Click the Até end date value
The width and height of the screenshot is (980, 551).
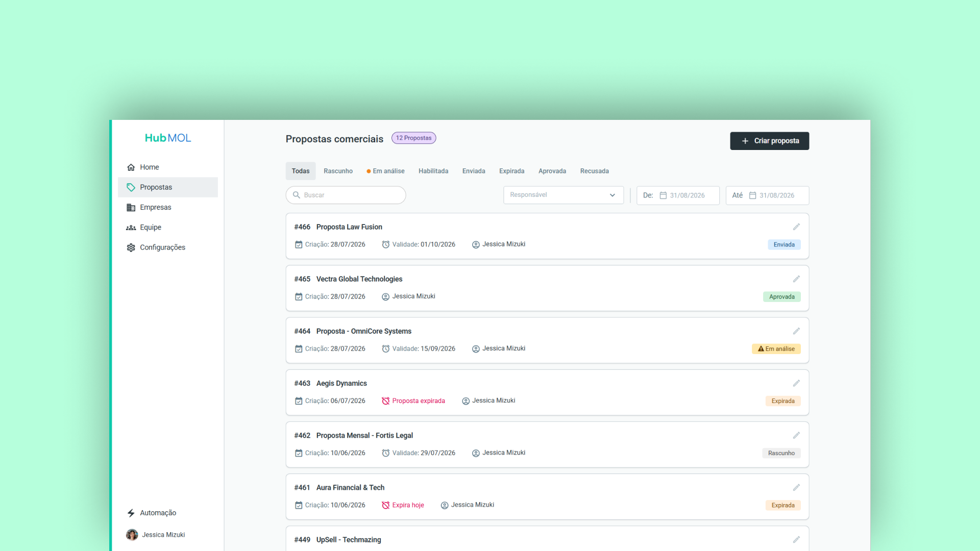[x=776, y=195]
